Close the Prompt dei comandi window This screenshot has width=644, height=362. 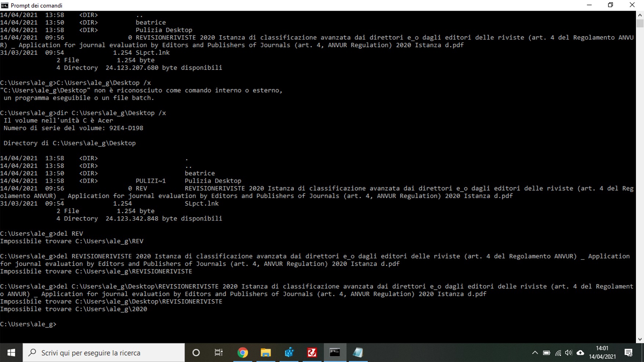(632, 5)
